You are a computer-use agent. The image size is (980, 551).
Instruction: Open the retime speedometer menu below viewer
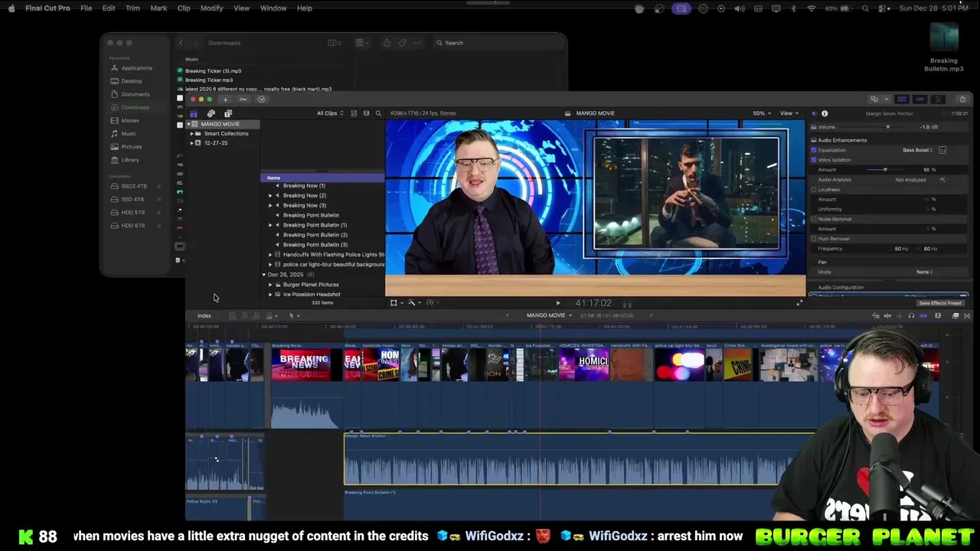[x=431, y=303]
